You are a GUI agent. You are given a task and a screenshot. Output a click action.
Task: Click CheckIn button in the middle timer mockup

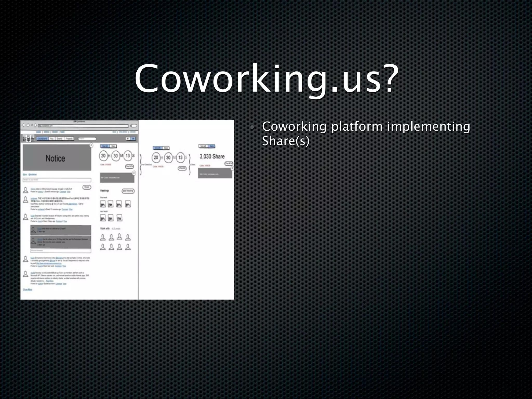pyautogui.click(x=182, y=168)
